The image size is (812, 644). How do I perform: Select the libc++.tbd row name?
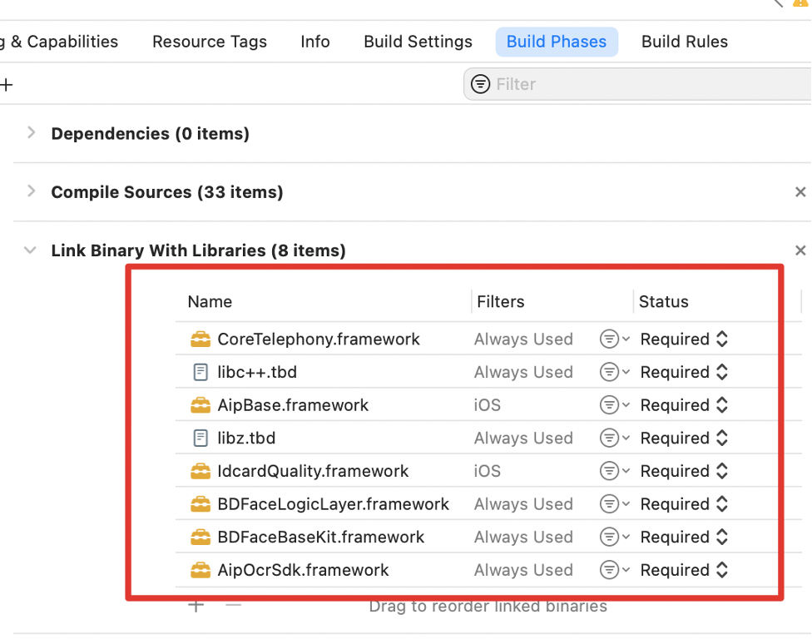click(257, 372)
